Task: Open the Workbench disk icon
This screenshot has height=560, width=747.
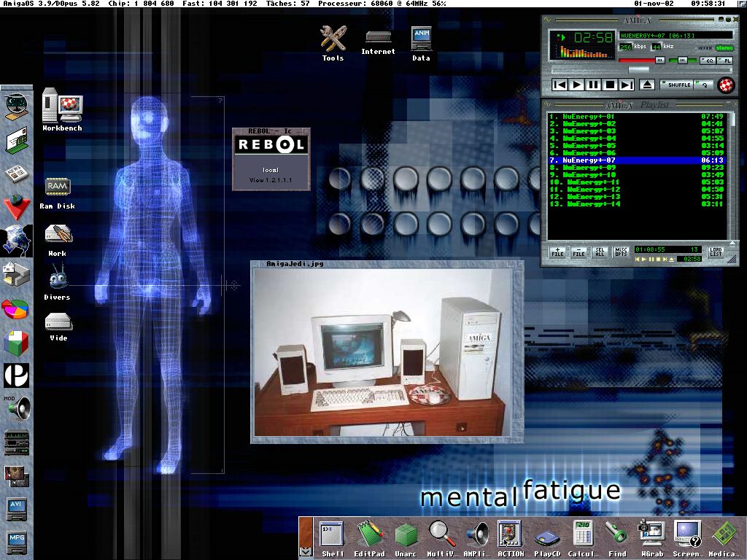Action: point(62,109)
